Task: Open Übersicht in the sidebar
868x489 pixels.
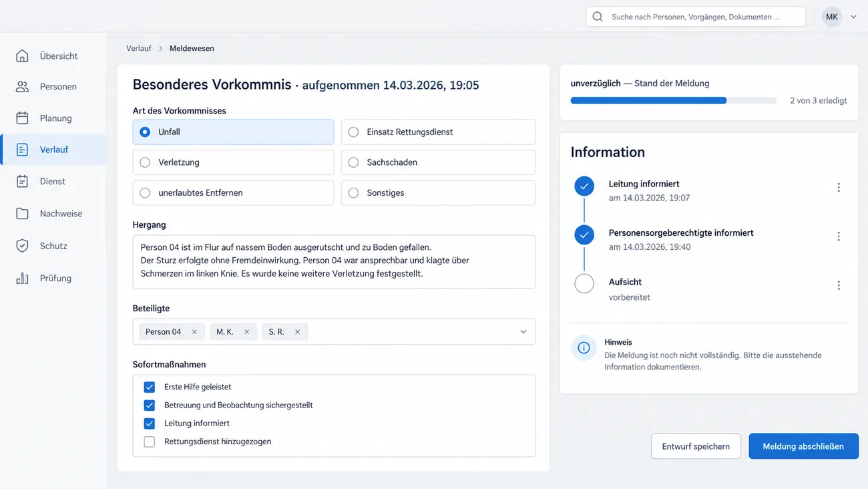Action: tap(53, 56)
